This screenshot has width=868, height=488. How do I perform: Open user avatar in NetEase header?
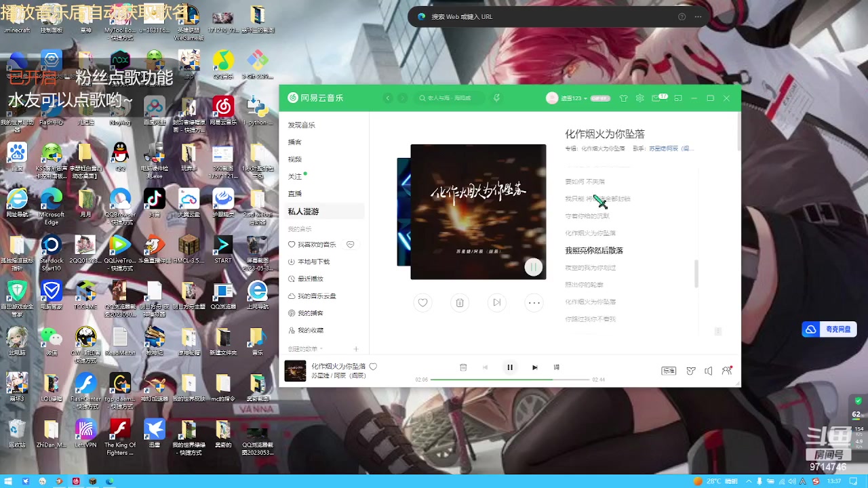[552, 98]
